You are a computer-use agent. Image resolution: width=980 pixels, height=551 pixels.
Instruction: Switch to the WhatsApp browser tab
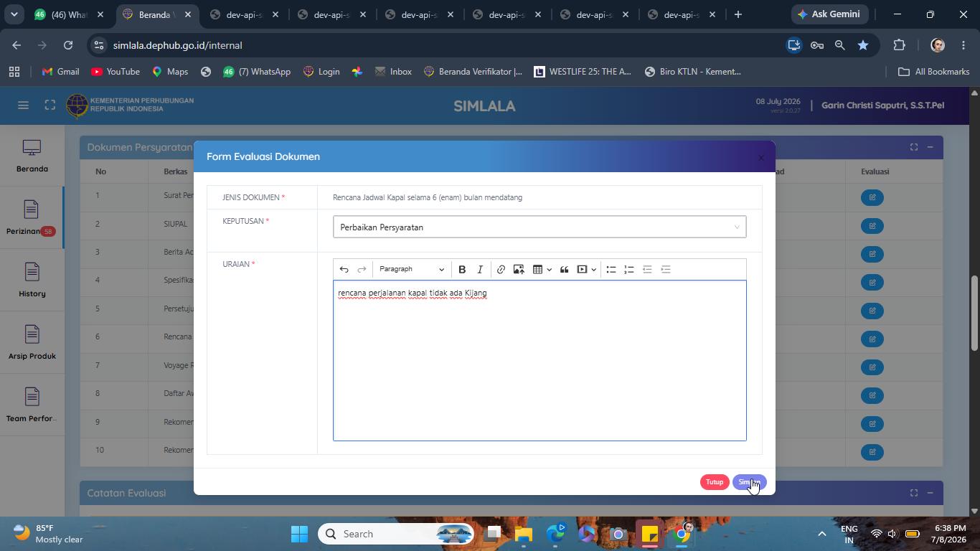click(x=69, y=14)
